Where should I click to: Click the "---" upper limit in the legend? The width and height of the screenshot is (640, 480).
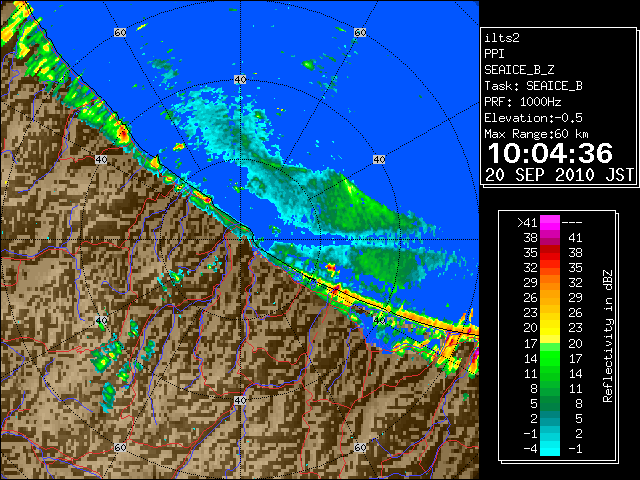(x=572, y=223)
